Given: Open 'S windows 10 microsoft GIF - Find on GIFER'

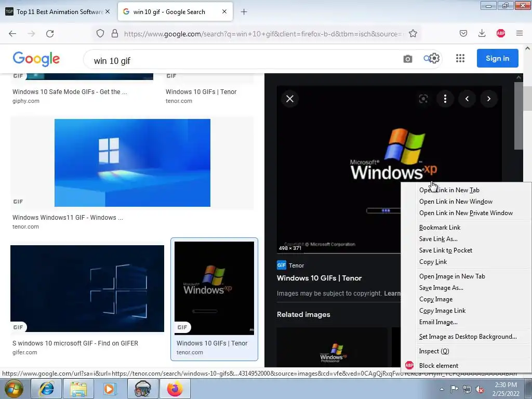Looking at the screenshot, I should (x=75, y=343).
